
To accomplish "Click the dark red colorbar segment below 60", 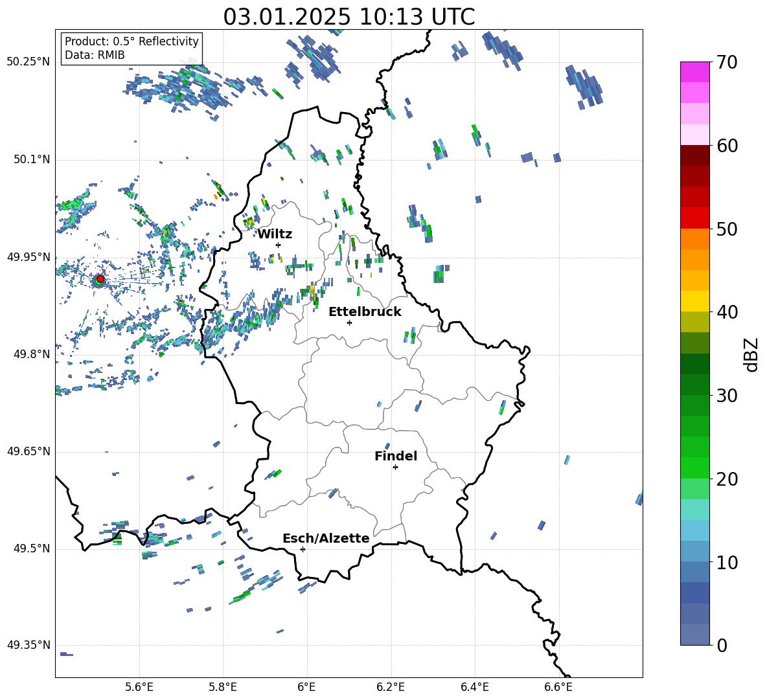I will pos(694,155).
